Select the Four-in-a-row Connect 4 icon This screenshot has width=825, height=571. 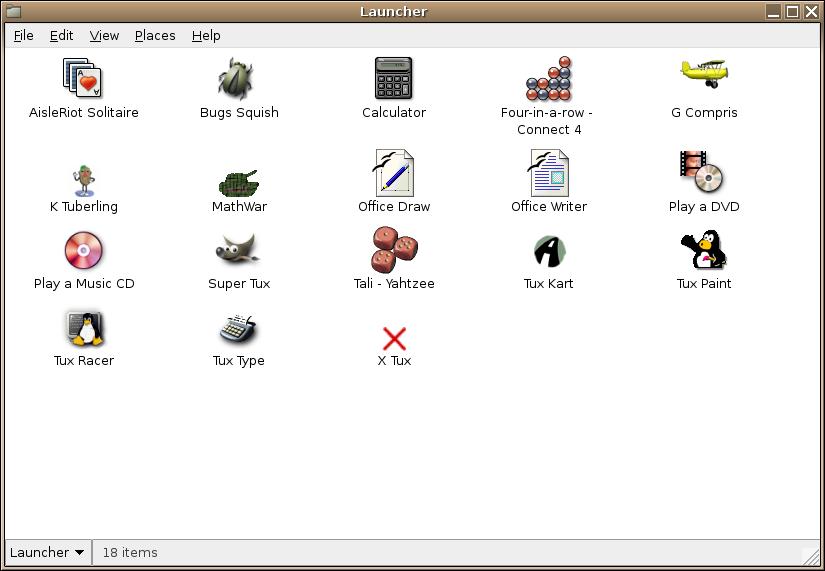pos(548,78)
